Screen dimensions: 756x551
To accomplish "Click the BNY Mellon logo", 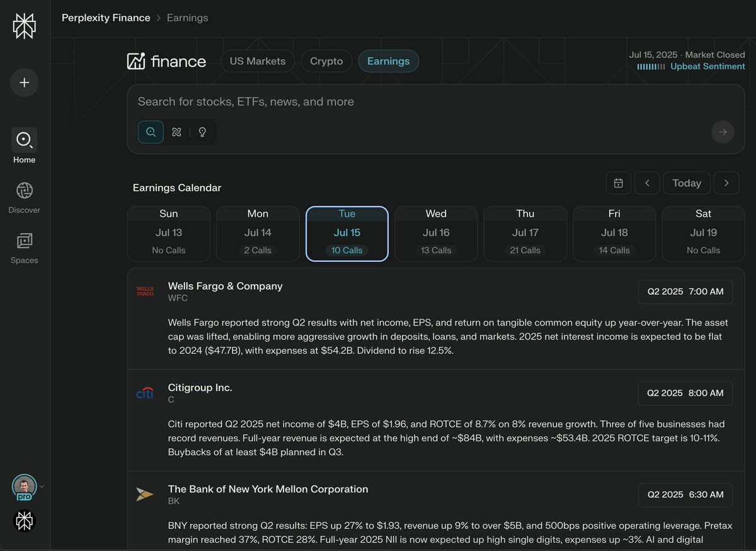I will (145, 494).
